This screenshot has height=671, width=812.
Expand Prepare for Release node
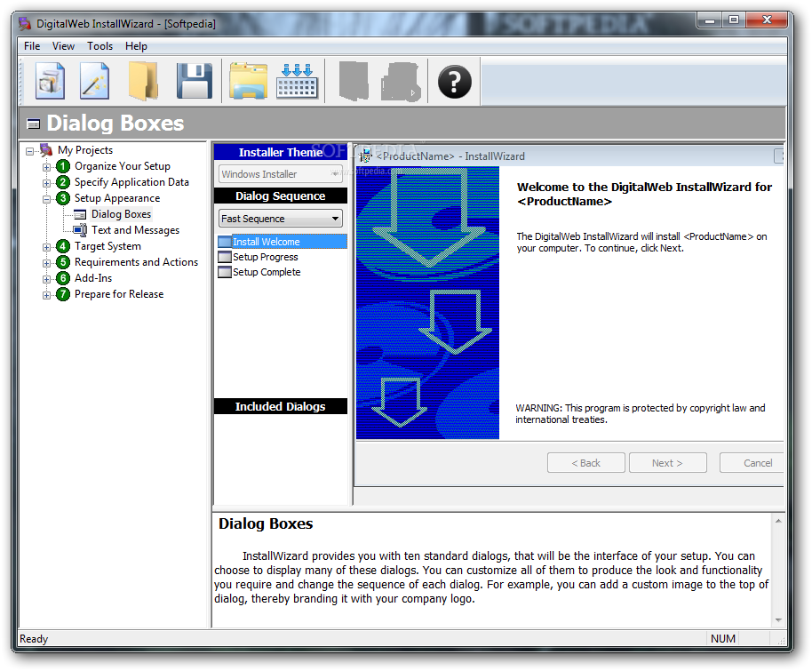click(46, 296)
